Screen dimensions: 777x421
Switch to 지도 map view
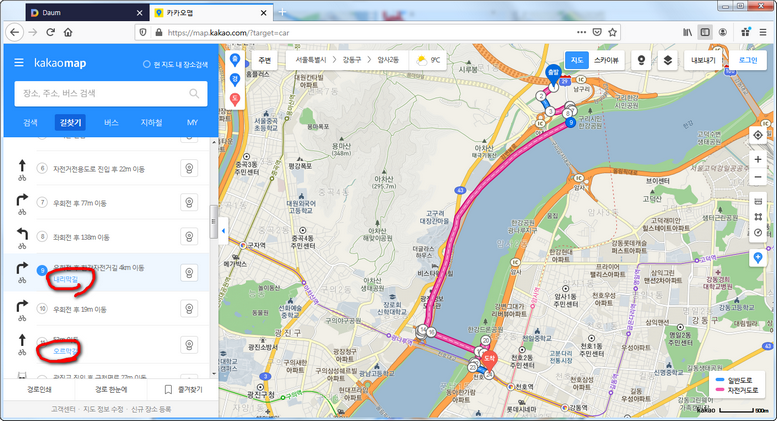[577, 60]
